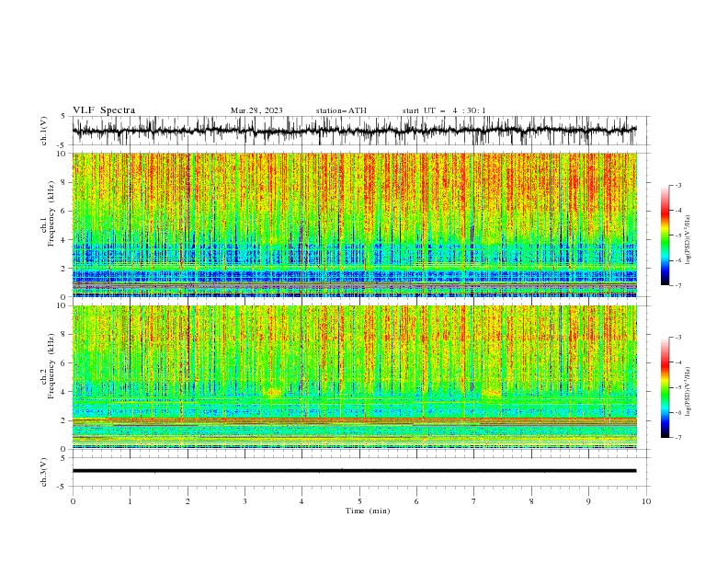Click time axis tick label "0"
728x563 pixels.
pyautogui.click(x=73, y=501)
